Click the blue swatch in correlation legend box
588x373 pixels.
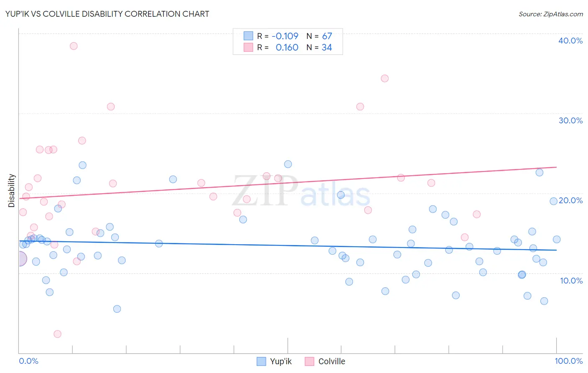248,36
